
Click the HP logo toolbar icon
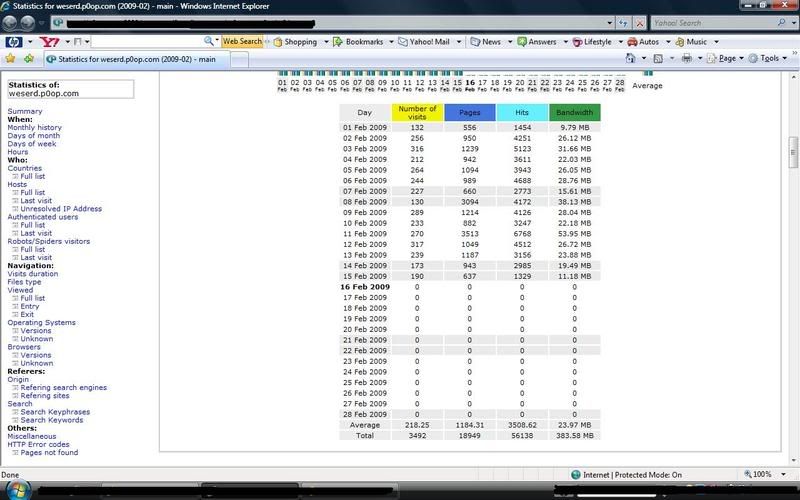[15, 42]
